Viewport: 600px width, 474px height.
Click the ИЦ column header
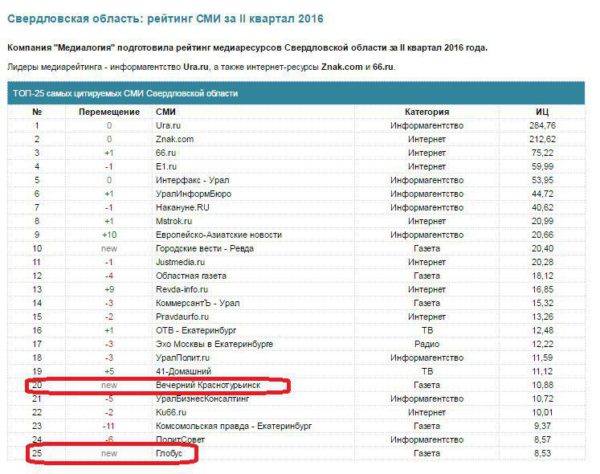click(539, 110)
